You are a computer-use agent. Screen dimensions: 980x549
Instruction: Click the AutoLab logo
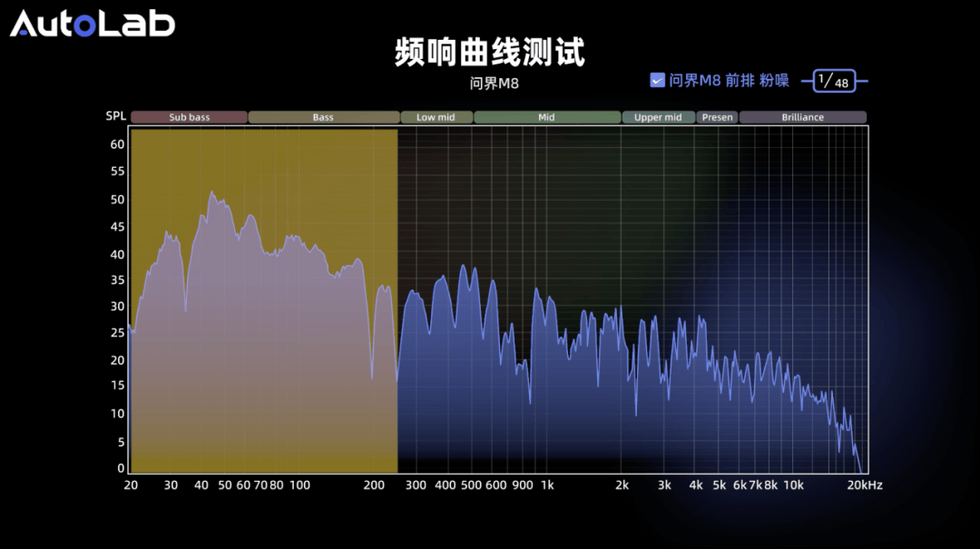(93, 24)
